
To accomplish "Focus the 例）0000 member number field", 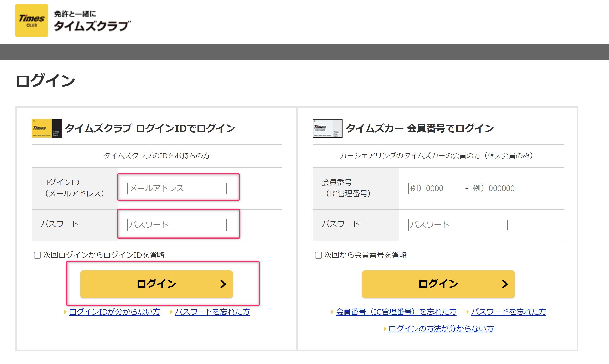I will pos(435,189).
